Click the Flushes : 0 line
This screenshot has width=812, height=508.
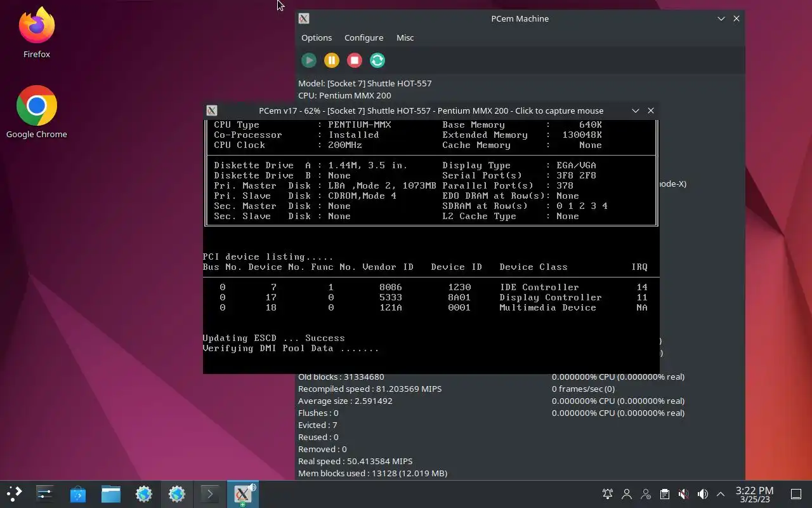318,413
